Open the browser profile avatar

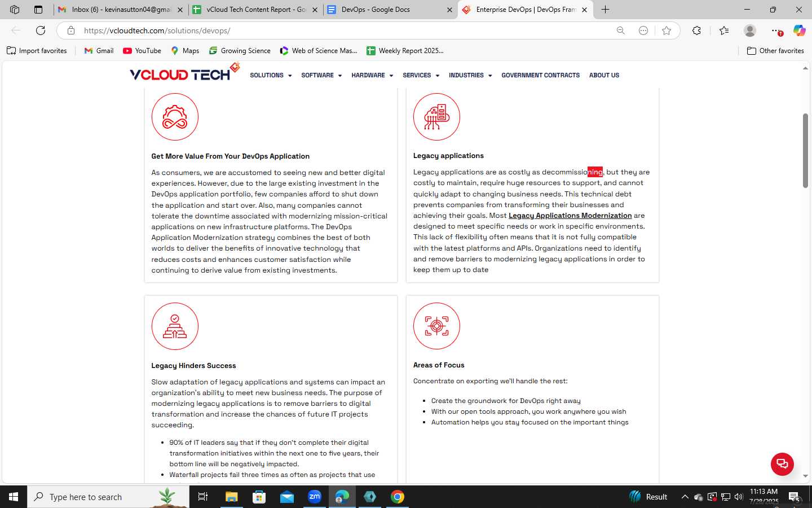(x=750, y=30)
